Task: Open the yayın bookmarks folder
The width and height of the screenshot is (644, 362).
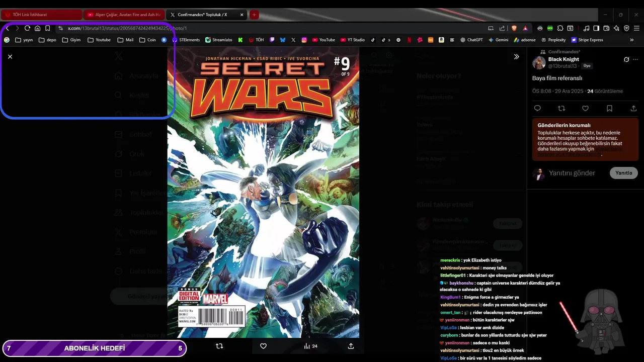Action: (x=24, y=40)
